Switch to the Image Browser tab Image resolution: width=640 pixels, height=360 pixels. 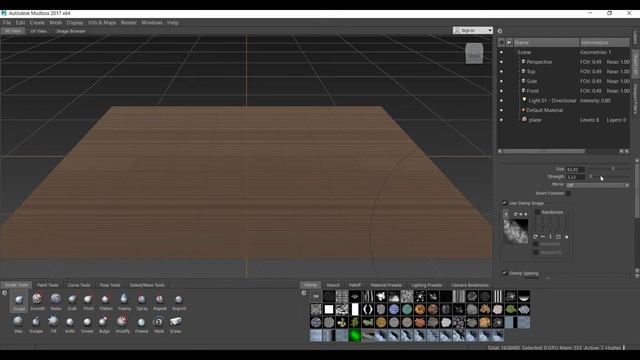point(71,31)
